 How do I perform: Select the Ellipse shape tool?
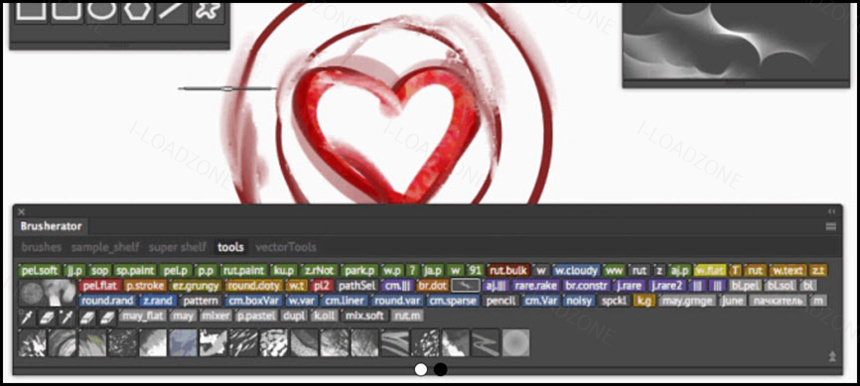[x=102, y=12]
